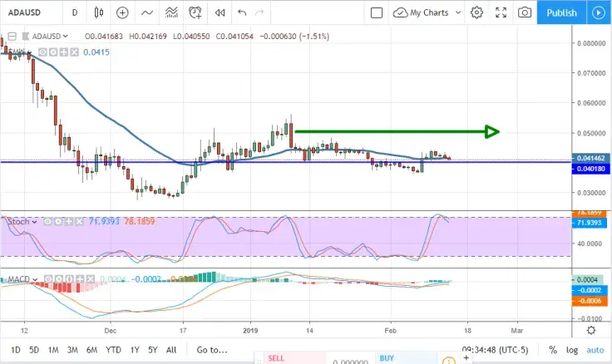Toggle the log scale option
Image resolution: width=612 pixels, height=364 pixels.
click(x=572, y=350)
